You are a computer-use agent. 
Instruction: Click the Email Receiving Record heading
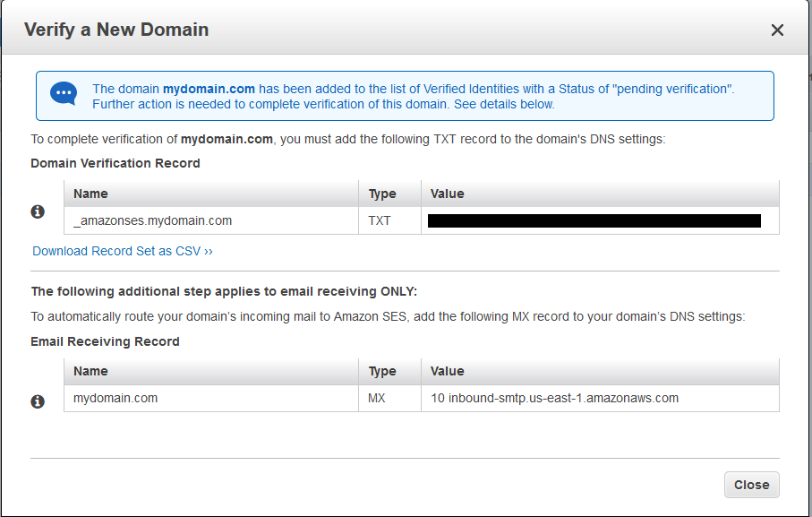pyautogui.click(x=105, y=341)
